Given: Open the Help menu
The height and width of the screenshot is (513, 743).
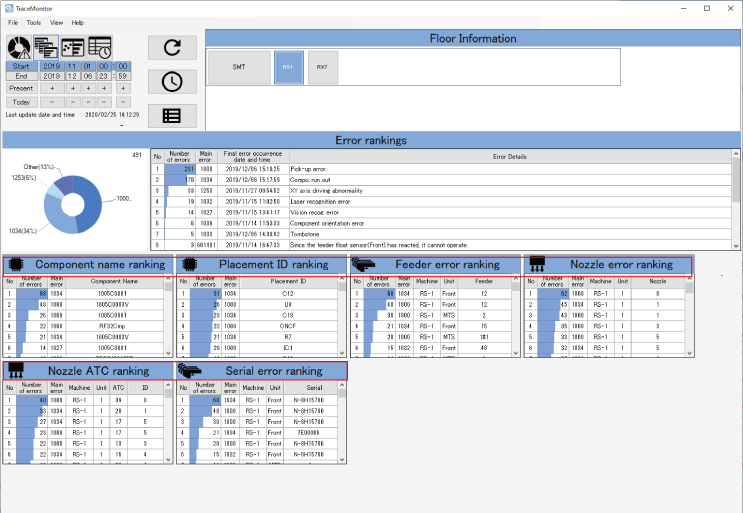Looking at the screenshot, I should [x=78, y=22].
